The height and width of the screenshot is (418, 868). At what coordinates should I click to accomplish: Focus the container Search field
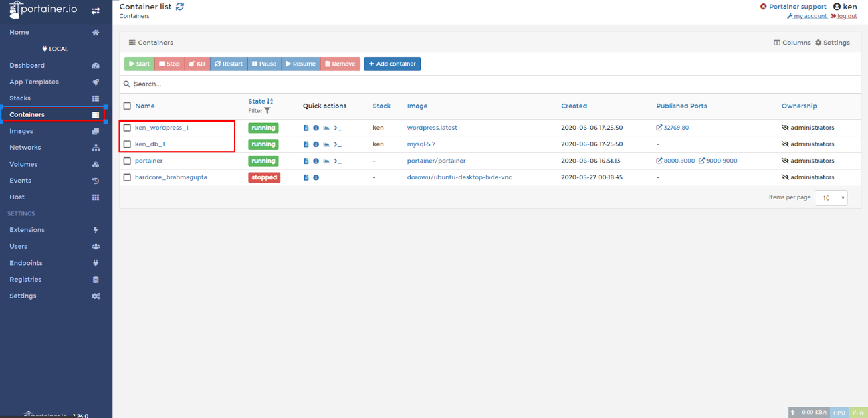pyautogui.click(x=490, y=84)
